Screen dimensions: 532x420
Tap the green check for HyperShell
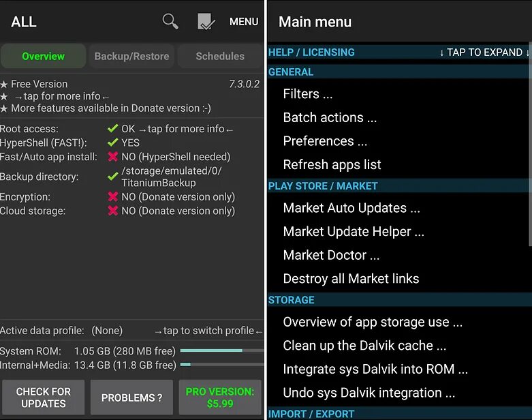coord(112,142)
